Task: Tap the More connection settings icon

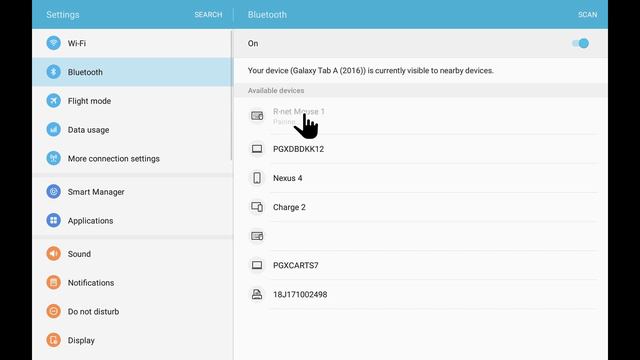Action: click(x=53, y=158)
